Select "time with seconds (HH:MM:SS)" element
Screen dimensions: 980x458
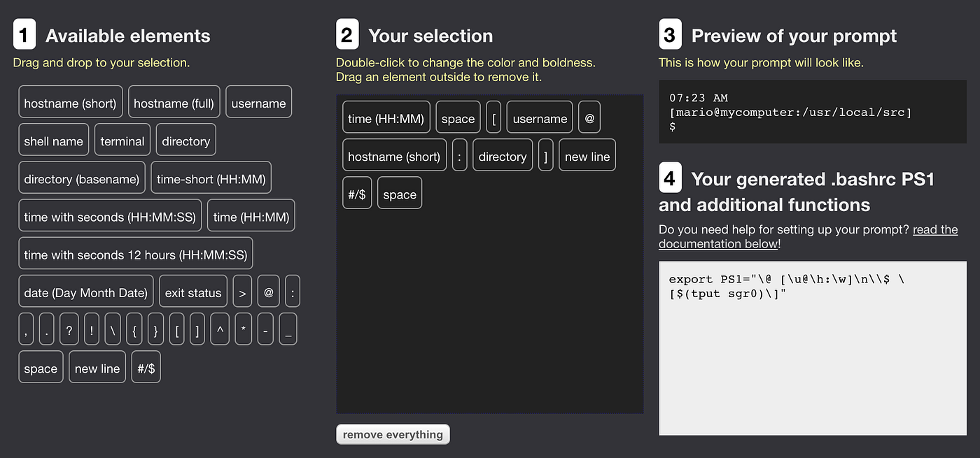109,215
